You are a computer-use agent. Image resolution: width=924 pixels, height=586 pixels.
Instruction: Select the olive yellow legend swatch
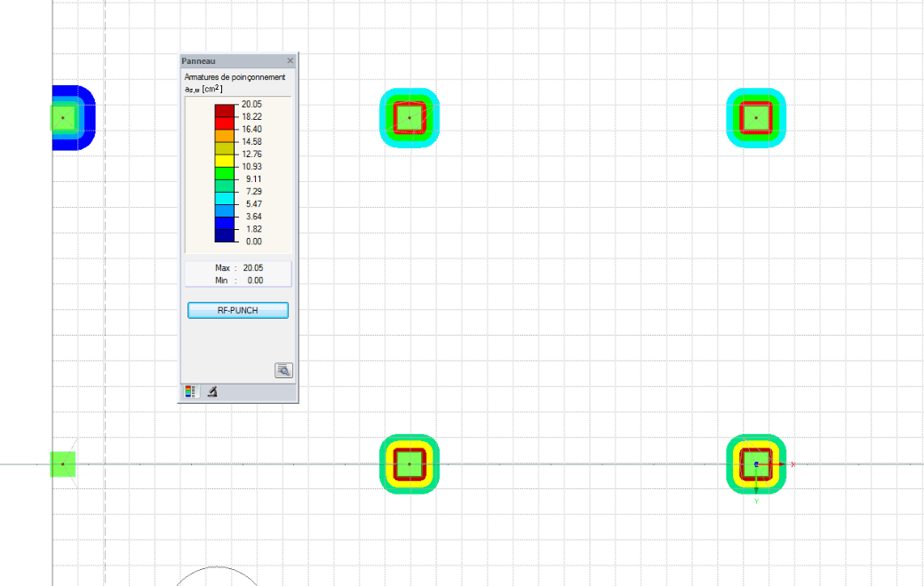coord(225,147)
